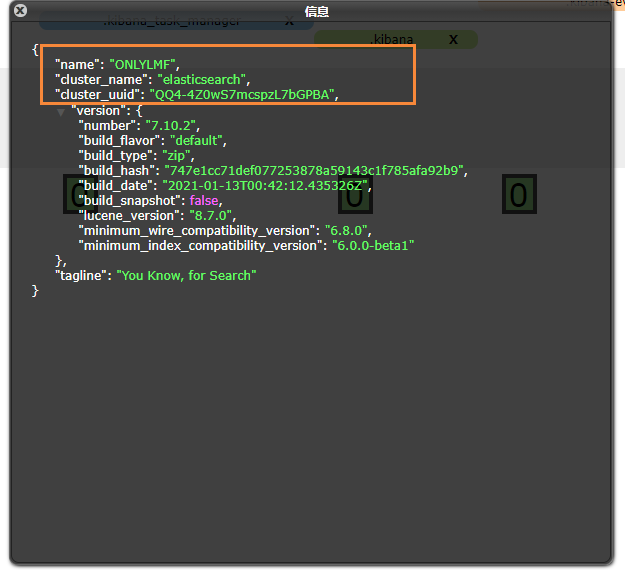Image resolution: width=625 pixels, height=580 pixels.
Task: Click the rightmost shard 0 box behind dialog
Action: (519, 194)
